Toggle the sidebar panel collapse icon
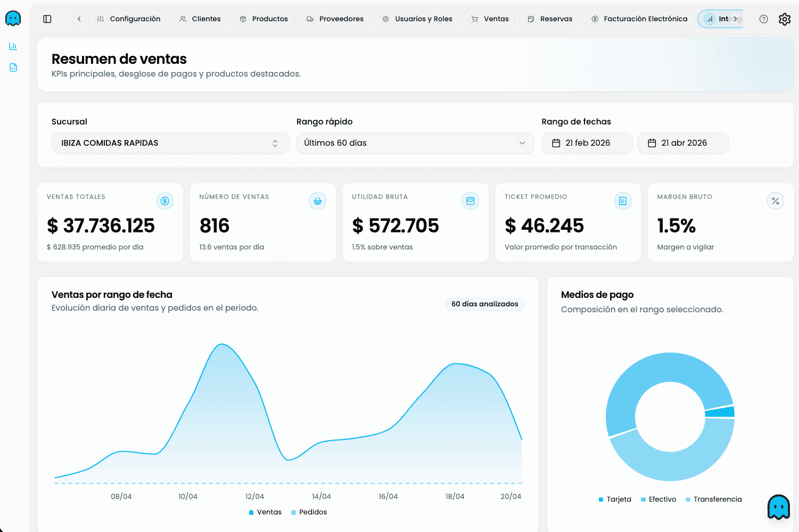 pyautogui.click(x=47, y=19)
